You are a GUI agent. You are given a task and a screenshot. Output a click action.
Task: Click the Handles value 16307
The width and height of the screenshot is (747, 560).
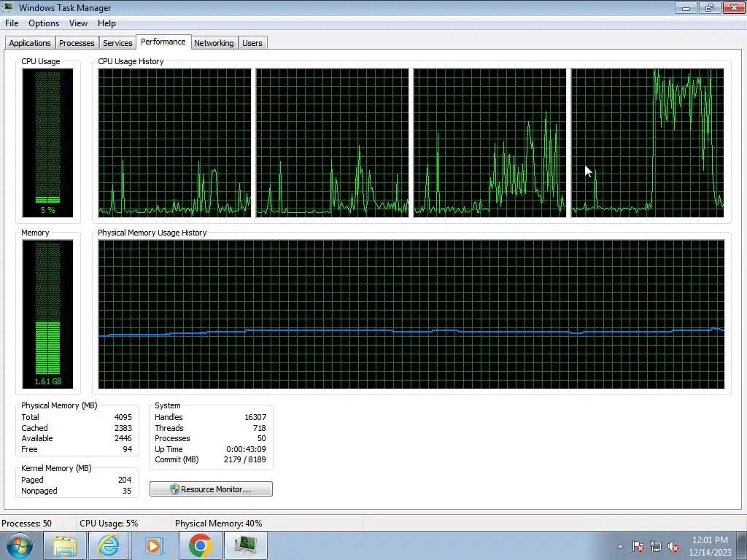pos(255,416)
